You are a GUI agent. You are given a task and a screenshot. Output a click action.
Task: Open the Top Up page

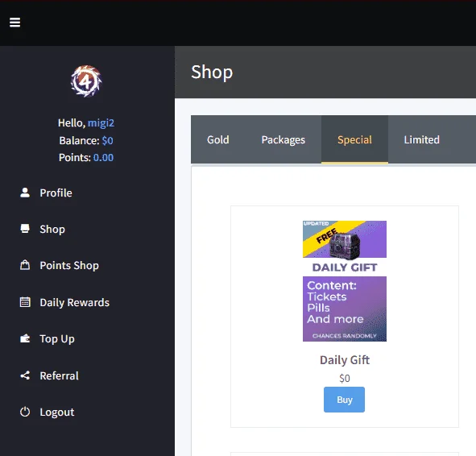pyautogui.click(x=57, y=339)
